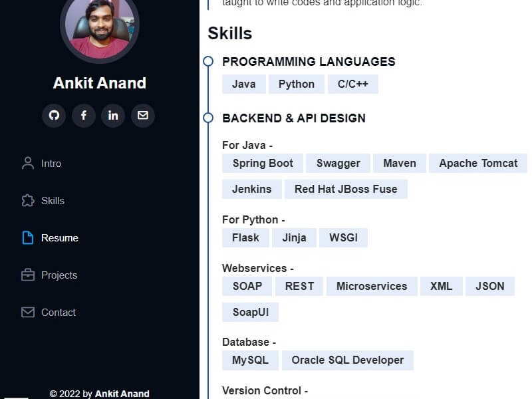Open the LinkedIn social icon
Image resolution: width=532 pixels, height=399 pixels.
point(113,116)
